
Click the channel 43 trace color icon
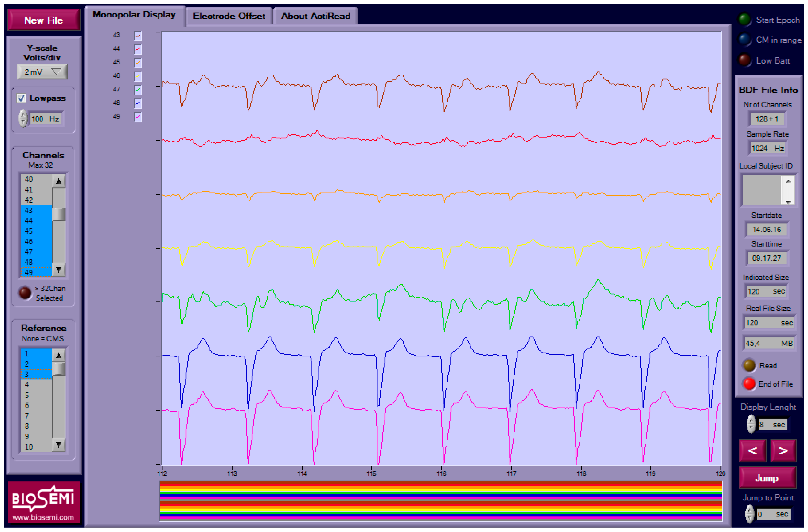138,36
